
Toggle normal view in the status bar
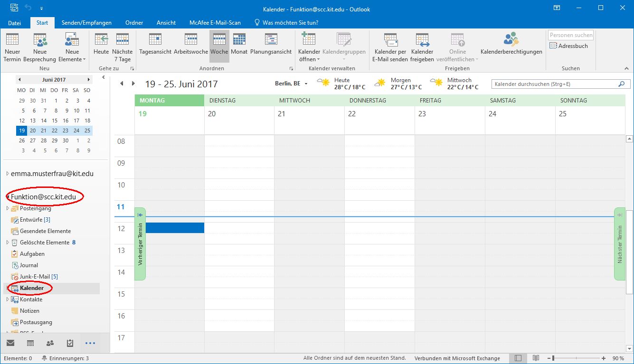point(518,358)
